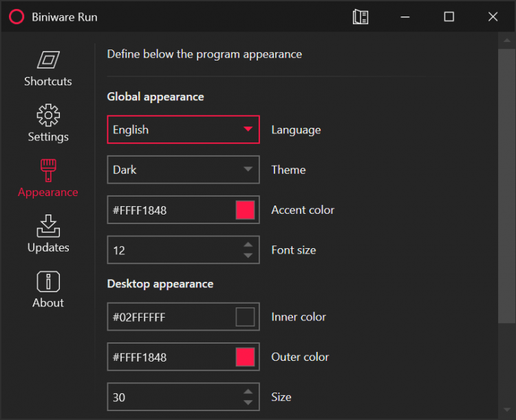Expand the Language dropdown showing English

coord(183,129)
